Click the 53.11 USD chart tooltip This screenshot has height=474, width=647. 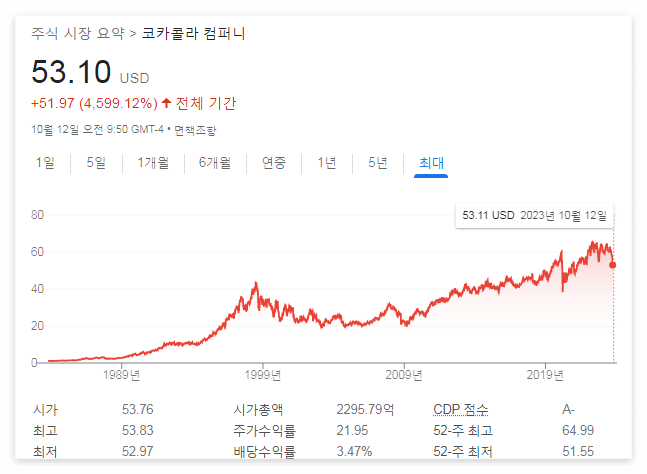click(x=534, y=215)
